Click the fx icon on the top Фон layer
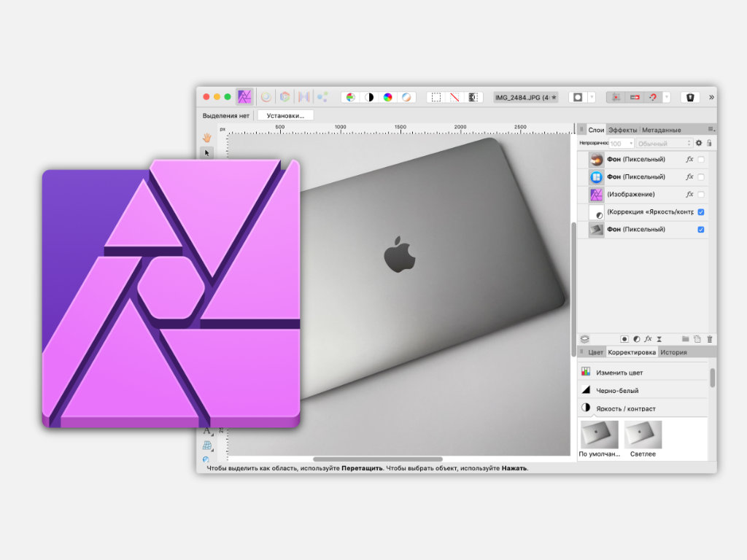The width and height of the screenshot is (747, 560). click(689, 159)
